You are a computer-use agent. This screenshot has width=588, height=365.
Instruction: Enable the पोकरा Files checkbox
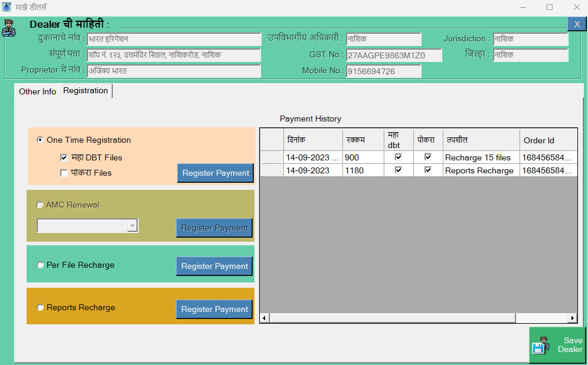click(64, 173)
